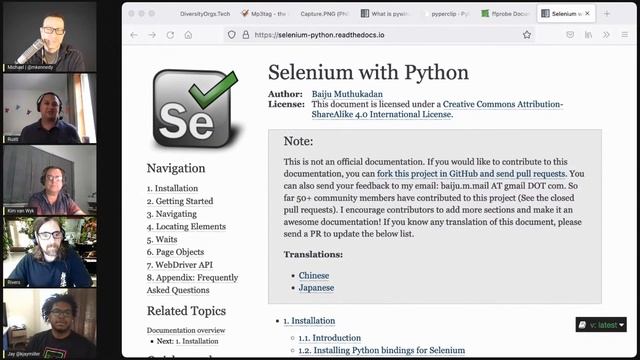
Task: Open the library bookmarks icon
Action: (x=588, y=35)
